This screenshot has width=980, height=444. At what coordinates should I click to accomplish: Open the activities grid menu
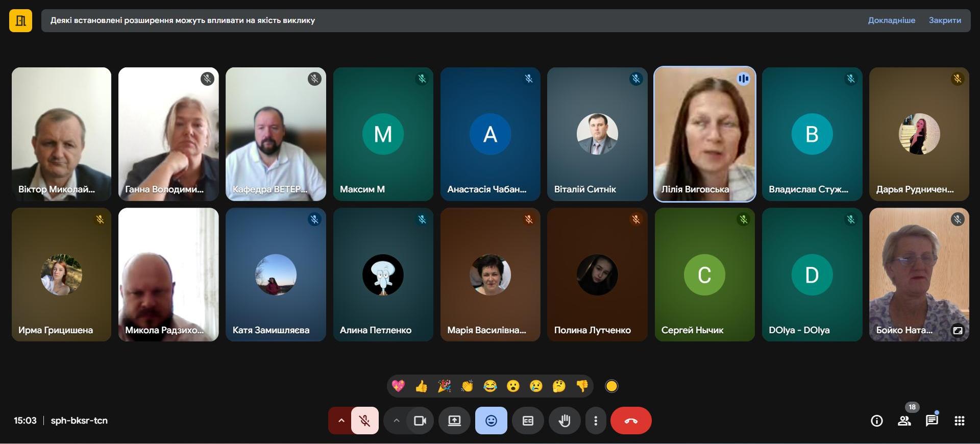click(960, 421)
